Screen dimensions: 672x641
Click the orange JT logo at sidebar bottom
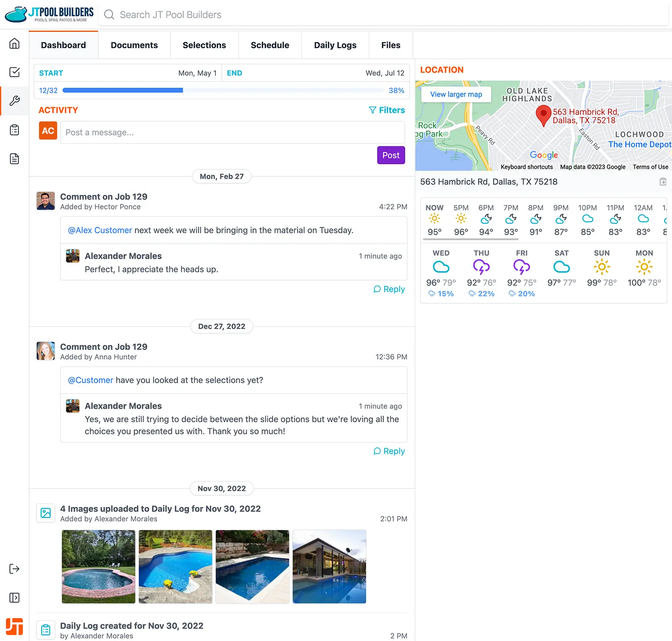point(14,626)
